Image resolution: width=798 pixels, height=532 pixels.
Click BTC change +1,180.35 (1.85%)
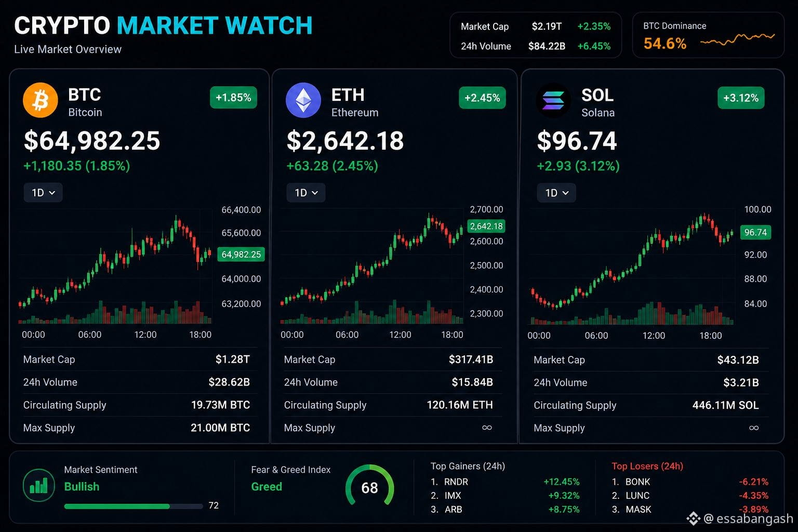point(77,166)
